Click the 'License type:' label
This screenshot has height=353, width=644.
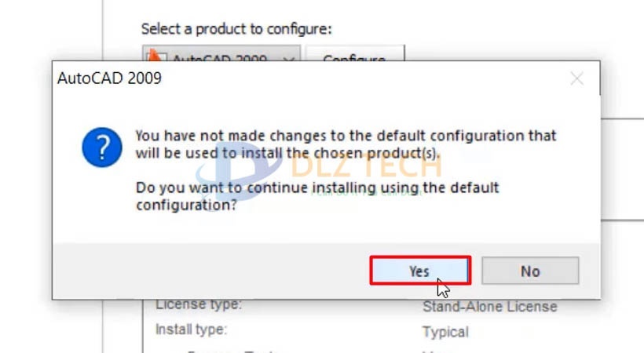[199, 304]
